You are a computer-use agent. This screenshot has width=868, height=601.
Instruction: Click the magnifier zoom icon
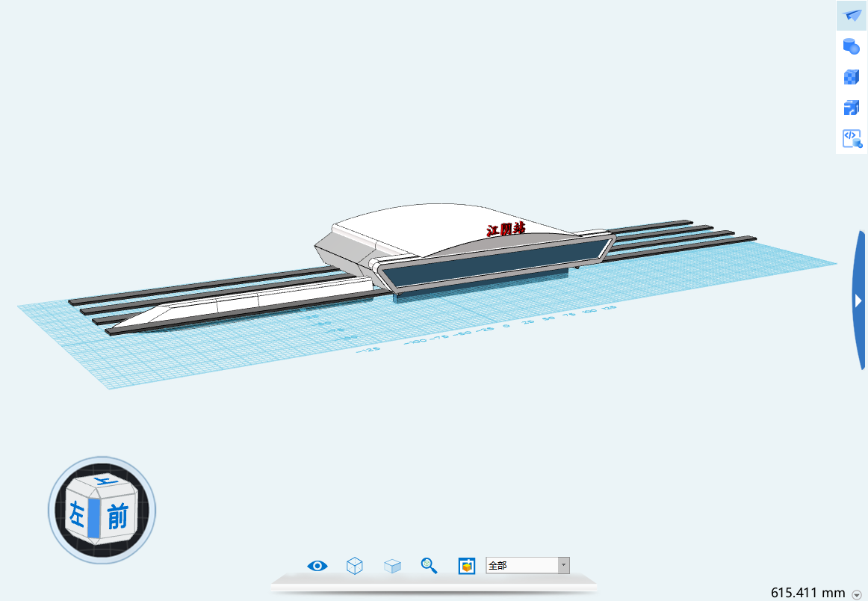(x=429, y=566)
